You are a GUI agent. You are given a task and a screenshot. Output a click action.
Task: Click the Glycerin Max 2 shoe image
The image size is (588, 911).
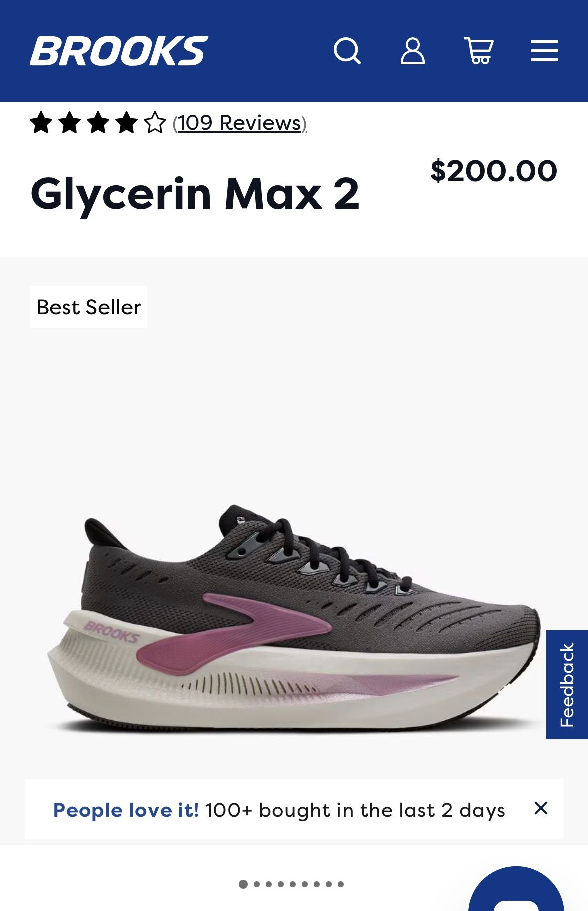pyautogui.click(x=294, y=618)
